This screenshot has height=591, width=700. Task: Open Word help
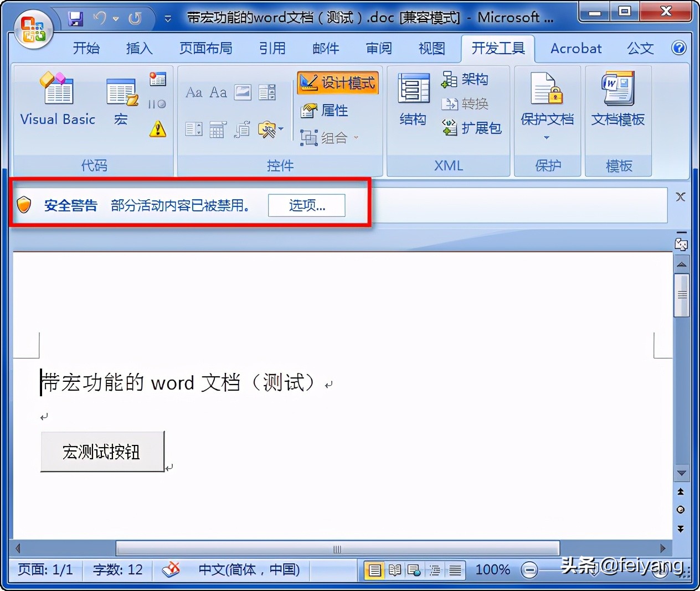(679, 48)
